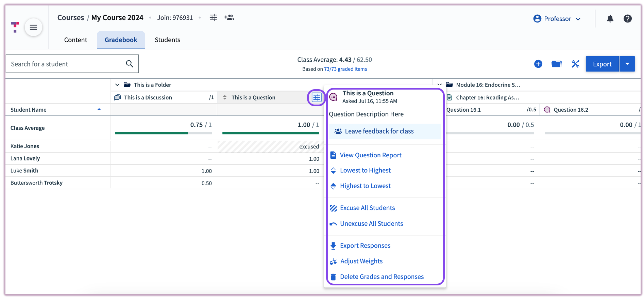The width and height of the screenshot is (644, 299).
Task: Select Delete Grades and Responses
Action: pos(382,277)
